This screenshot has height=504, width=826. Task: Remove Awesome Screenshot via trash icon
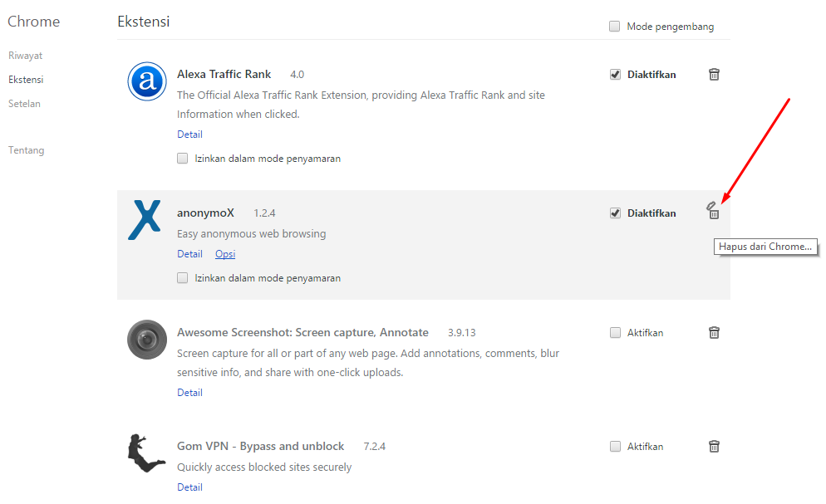coord(714,332)
